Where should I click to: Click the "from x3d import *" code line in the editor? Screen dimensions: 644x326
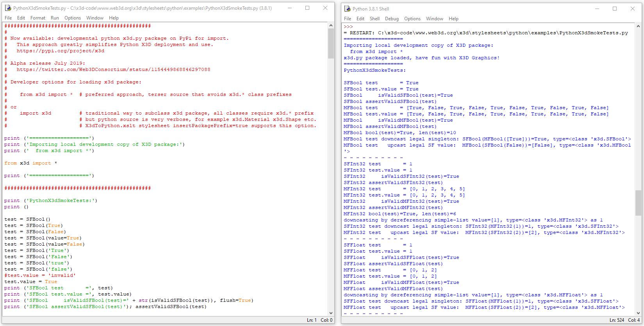pos(30,163)
